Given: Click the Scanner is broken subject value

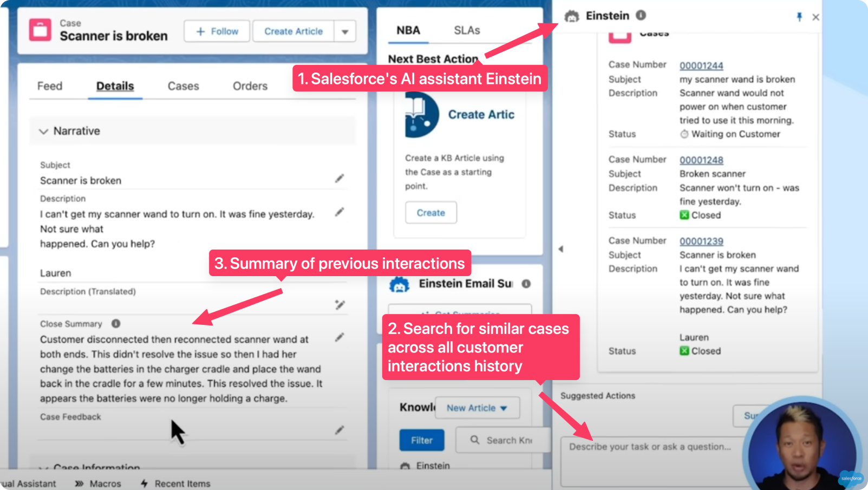Looking at the screenshot, I should tap(81, 180).
